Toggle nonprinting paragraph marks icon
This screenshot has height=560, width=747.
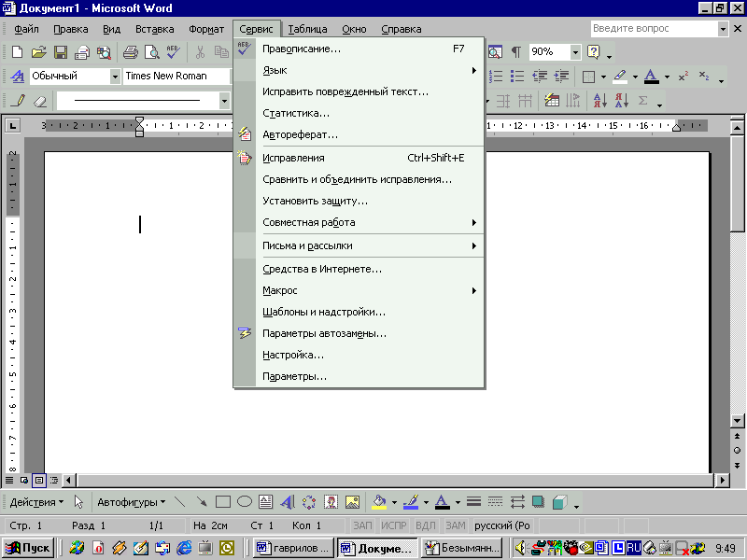click(516, 52)
